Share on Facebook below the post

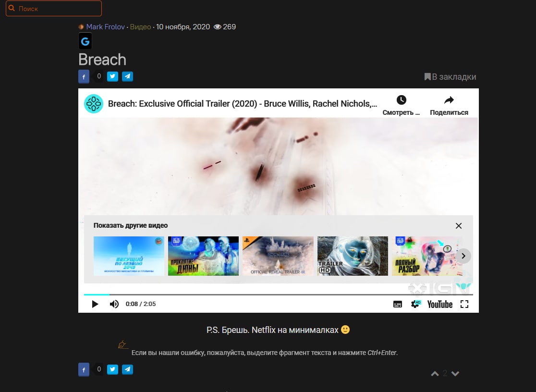point(84,370)
